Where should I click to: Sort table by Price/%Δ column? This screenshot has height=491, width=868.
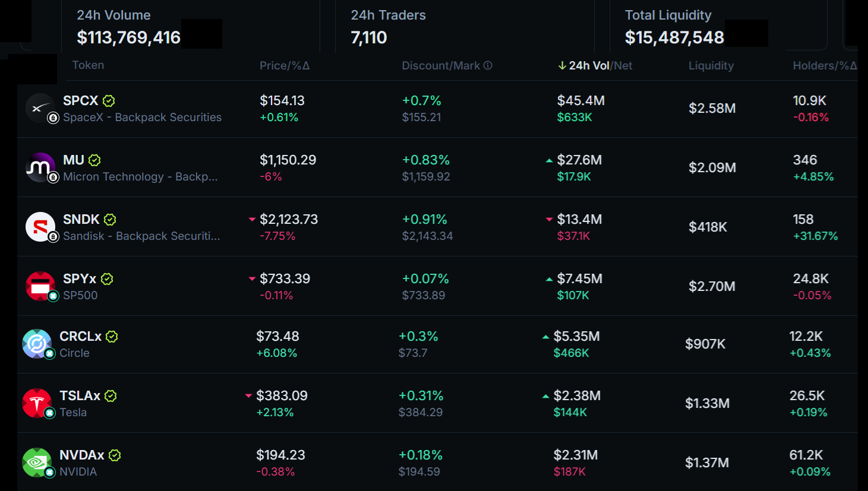point(285,66)
